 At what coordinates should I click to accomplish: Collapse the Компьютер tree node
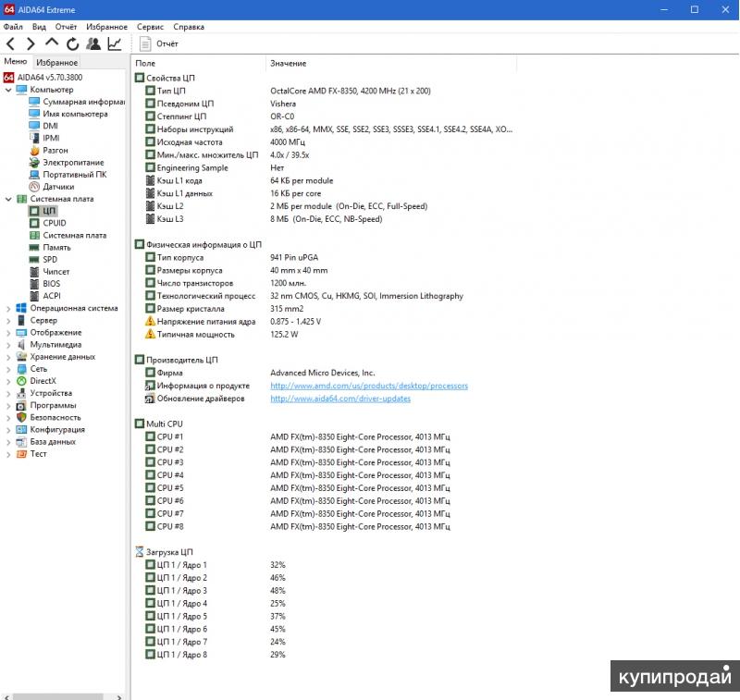(x=8, y=90)
